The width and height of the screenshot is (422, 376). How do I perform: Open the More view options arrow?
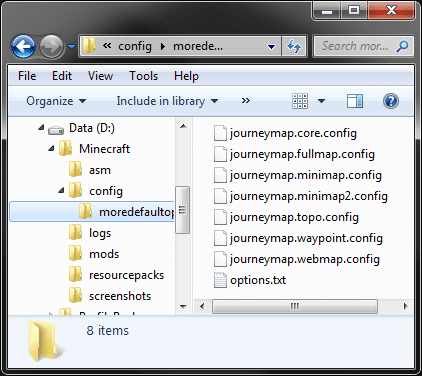pos(321,101)
